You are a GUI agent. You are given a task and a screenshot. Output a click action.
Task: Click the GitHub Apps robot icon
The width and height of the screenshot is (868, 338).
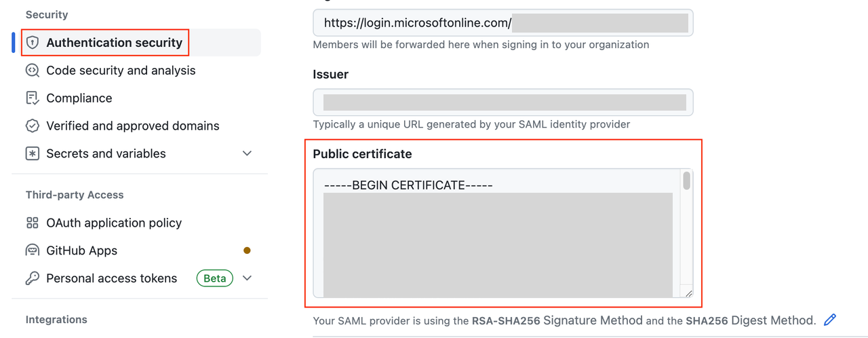point(32,251)
